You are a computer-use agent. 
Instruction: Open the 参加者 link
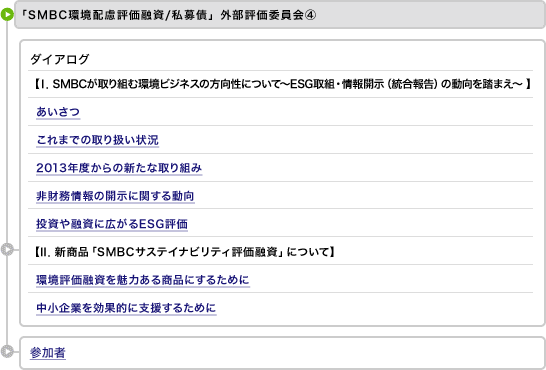click(48, 353)
